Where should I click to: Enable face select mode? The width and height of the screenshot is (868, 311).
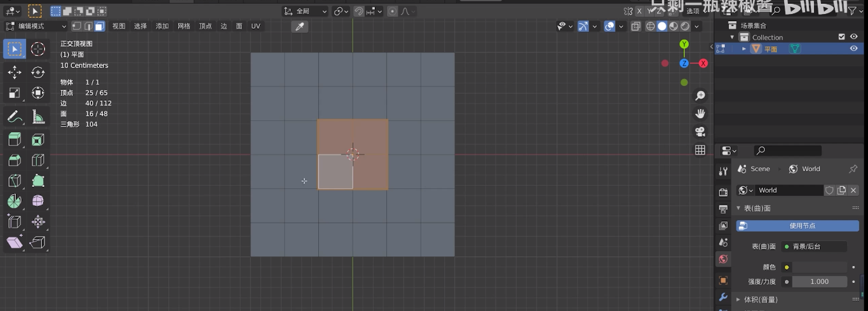tap(99, 26)
